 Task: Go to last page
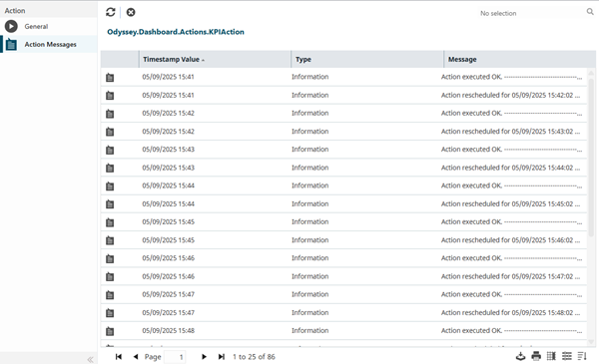click(x=222, y=357)
